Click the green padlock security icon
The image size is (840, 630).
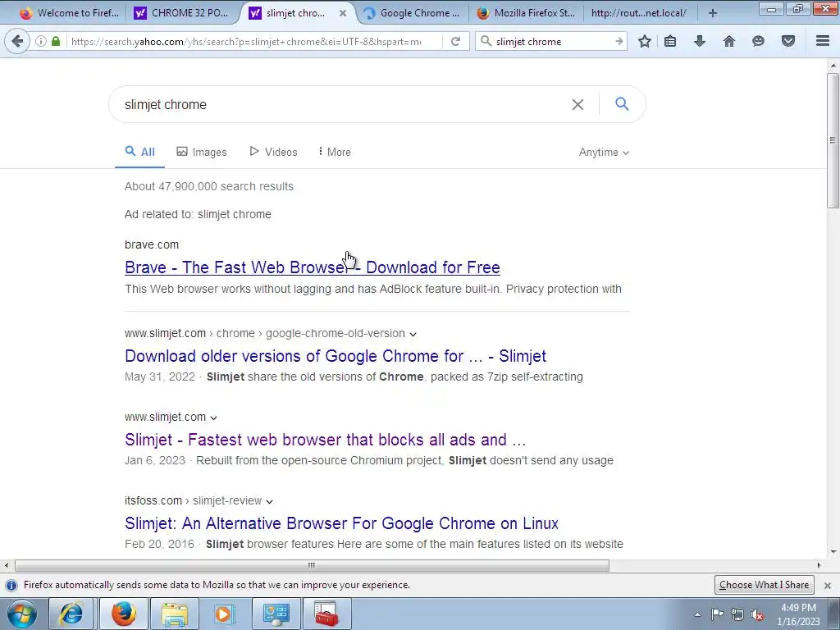56,41
